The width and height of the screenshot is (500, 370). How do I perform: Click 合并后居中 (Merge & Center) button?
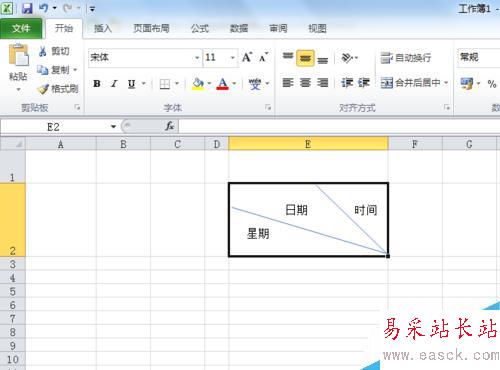[410, 83]
